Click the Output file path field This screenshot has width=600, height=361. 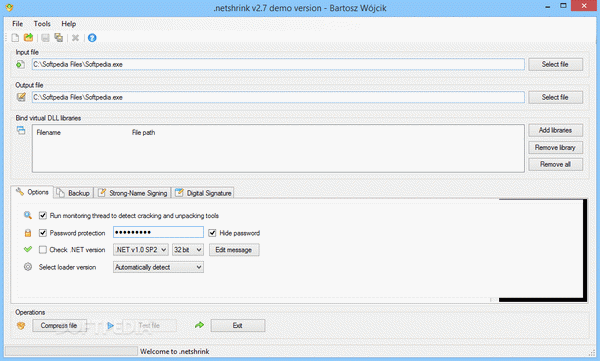coord(278,97)
